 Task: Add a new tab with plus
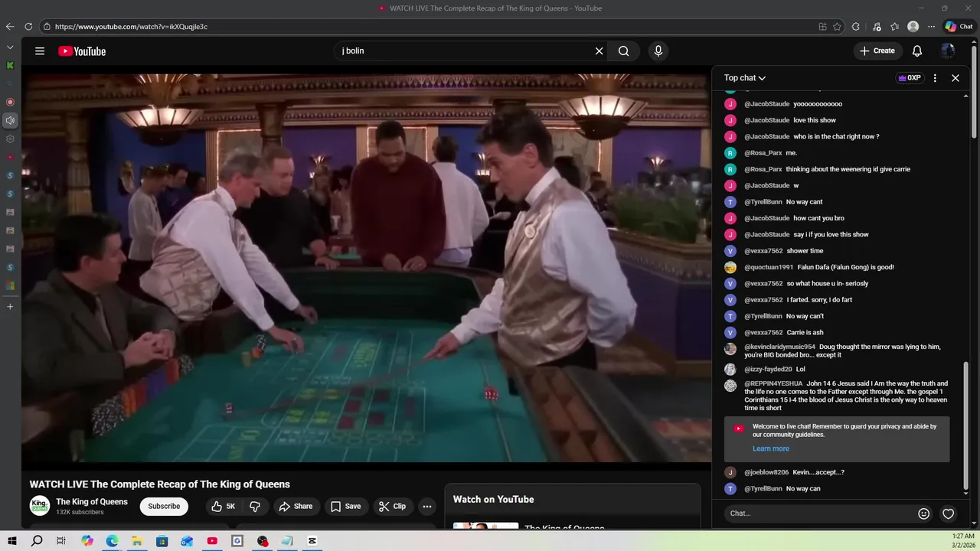(x=10, y=307)
